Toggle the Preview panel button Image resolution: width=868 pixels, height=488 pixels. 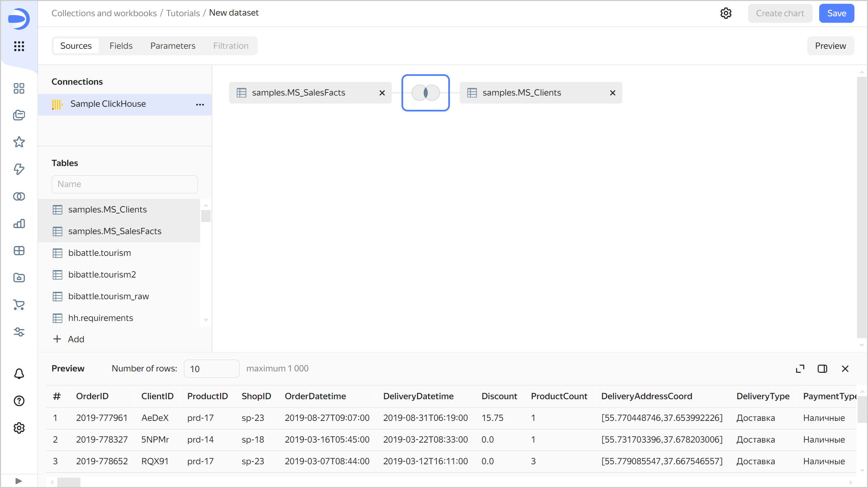pos(830,46)
